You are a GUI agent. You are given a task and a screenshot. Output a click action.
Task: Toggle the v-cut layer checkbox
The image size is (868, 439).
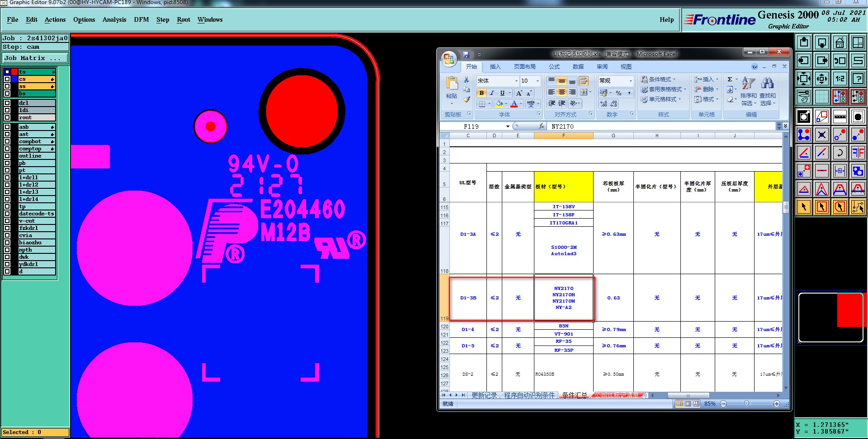pos(7,221)
